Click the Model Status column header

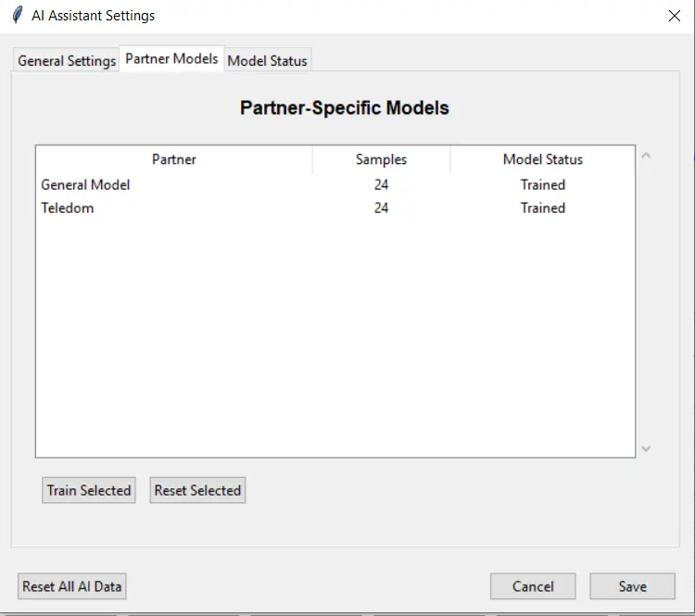542,159
